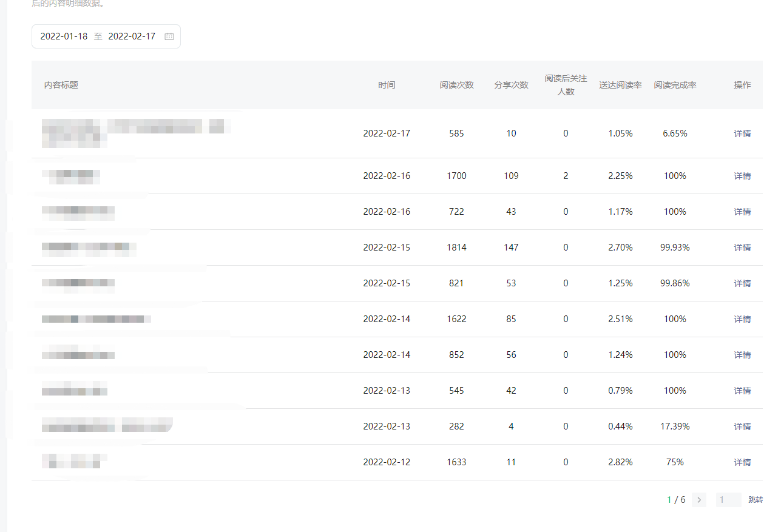Image resolution: width=781 pixels, height=532 pixels.
Task: Click the end date 2022-02-17 field
Action: 132,36
